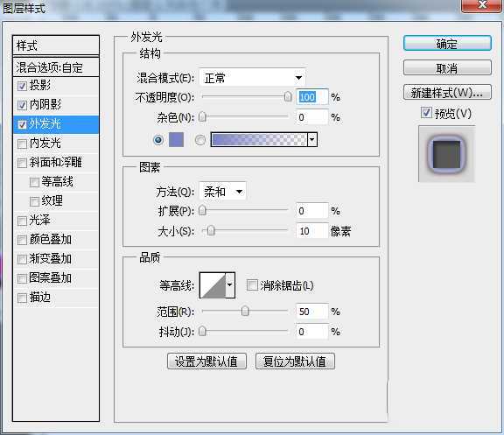Open the 方法 technique dropdown
Viewport: 504px width, 435px height.
point(222,192)
